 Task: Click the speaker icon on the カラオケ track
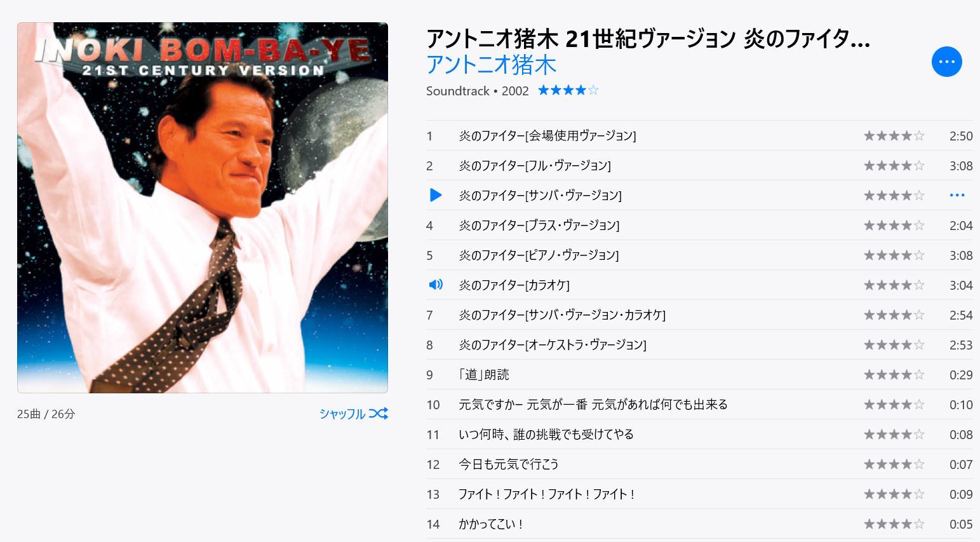436,285
